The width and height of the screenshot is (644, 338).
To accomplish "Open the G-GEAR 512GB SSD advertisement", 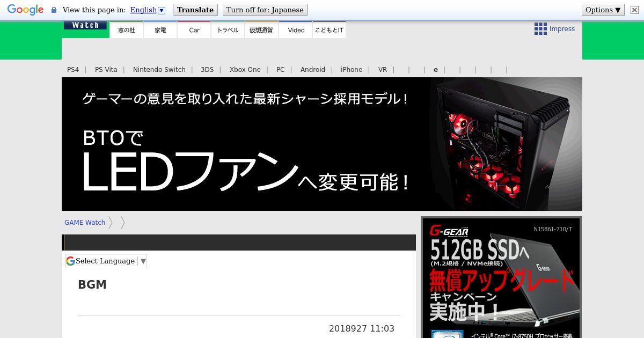I will 501,277.
